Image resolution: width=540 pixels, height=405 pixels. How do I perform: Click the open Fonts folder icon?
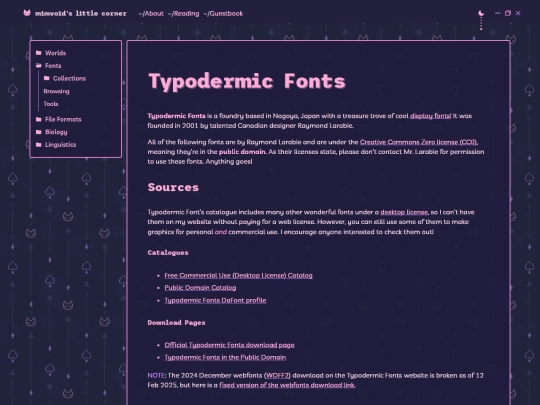[x=39, y=65]
